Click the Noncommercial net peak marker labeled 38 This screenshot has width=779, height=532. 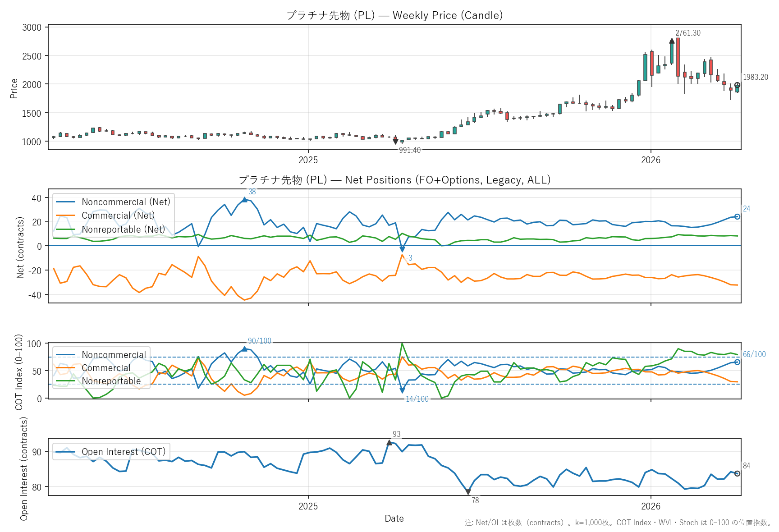pyautogui.click(x=244, y=199)
